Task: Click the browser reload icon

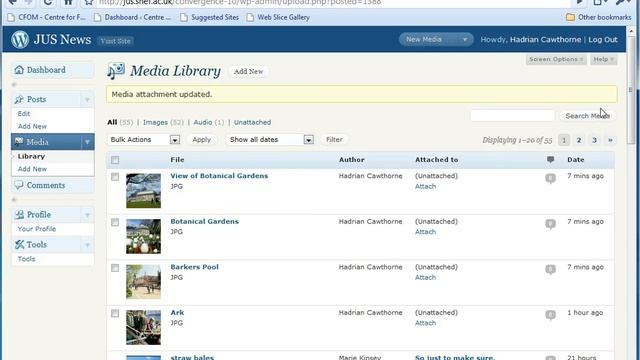Action: click(48, 2)
